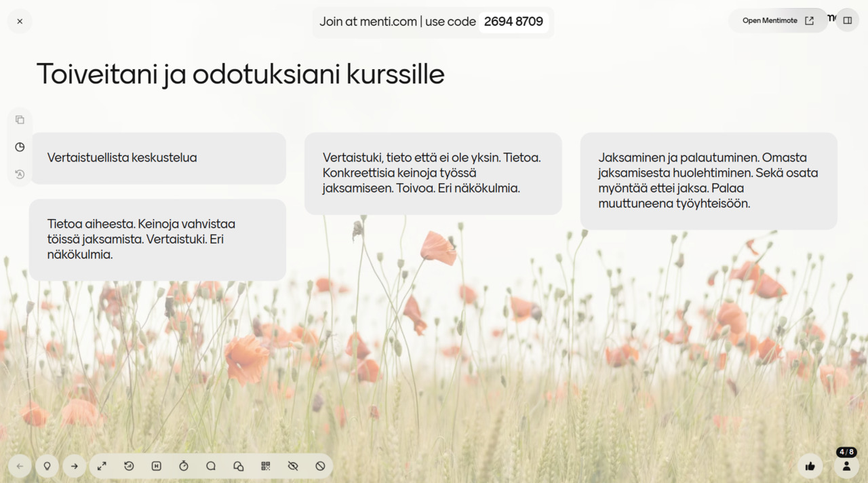Open the speech bubble comments icon

click(211, 466)
